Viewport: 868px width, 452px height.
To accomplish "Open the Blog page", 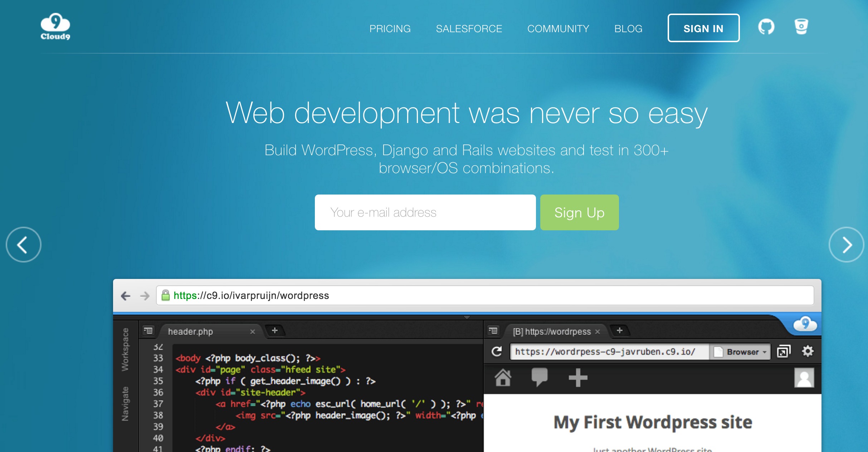I will tap(628, 29).
